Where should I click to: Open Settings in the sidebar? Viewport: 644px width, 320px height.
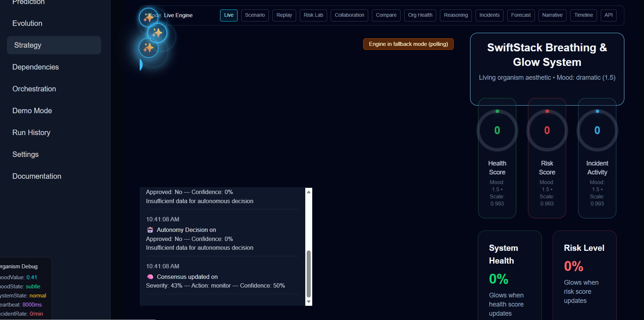coord(54,154)
